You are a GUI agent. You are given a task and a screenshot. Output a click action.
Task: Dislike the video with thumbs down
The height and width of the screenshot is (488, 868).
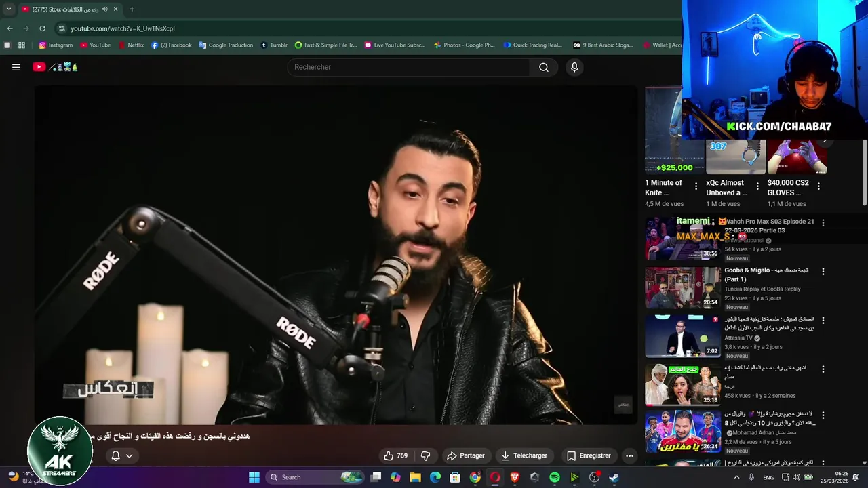click(x=426, y=455)
